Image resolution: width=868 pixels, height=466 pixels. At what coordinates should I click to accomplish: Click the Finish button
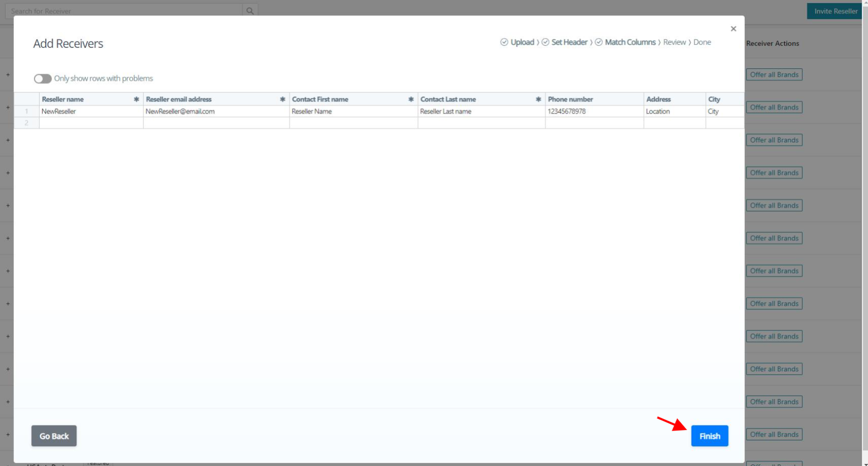tap(709, 436)
